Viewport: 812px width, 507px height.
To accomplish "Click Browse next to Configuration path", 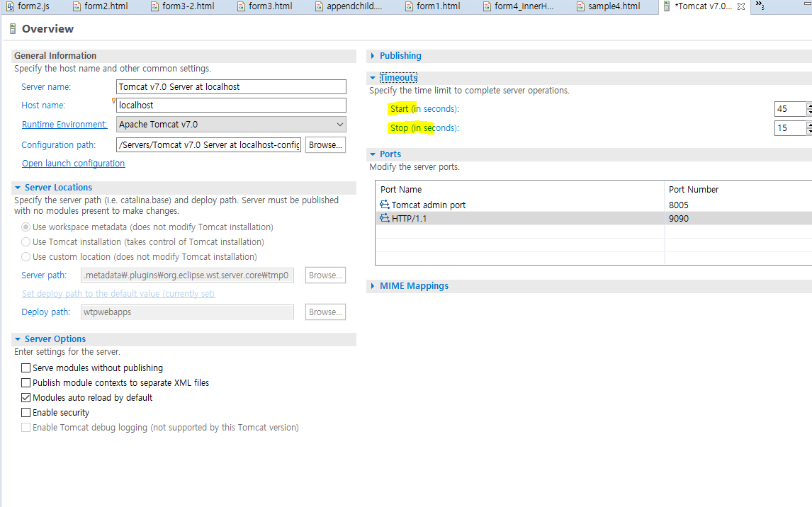I will click(x=325, y=145).
